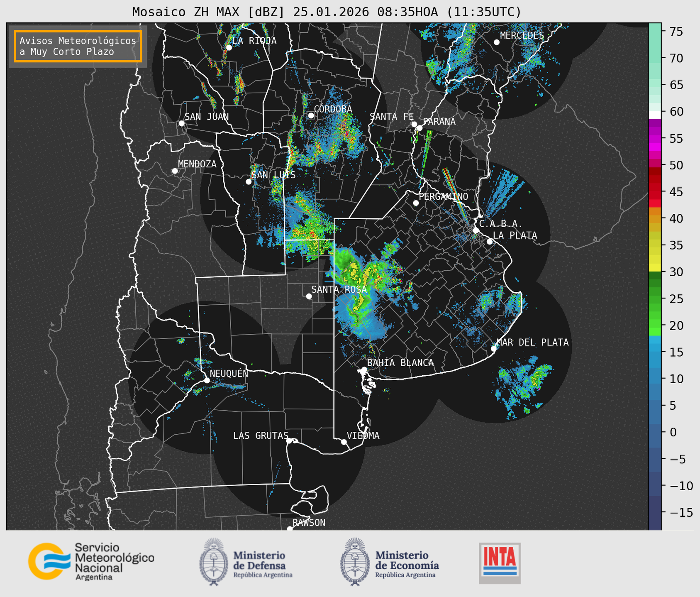Click the white 60 dBZ band on scale
700x597 pixels.
click(655, 115)
